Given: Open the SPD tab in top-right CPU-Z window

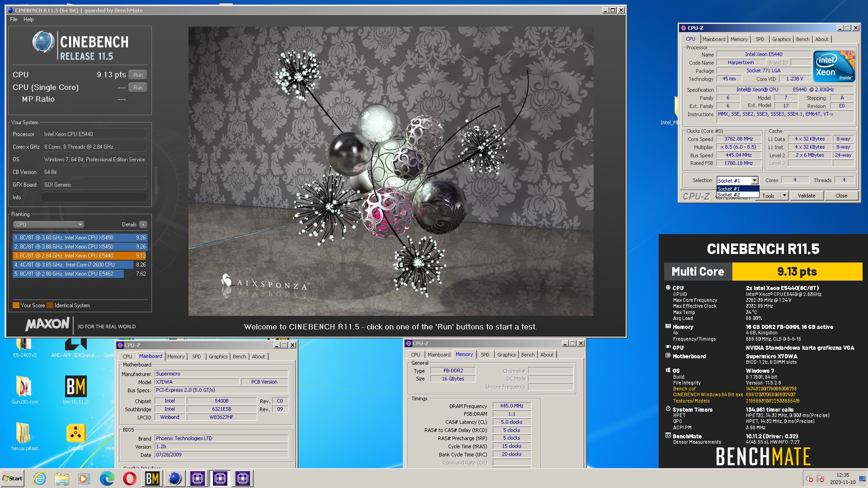Looking at the screenshot, I should (759, 39).
